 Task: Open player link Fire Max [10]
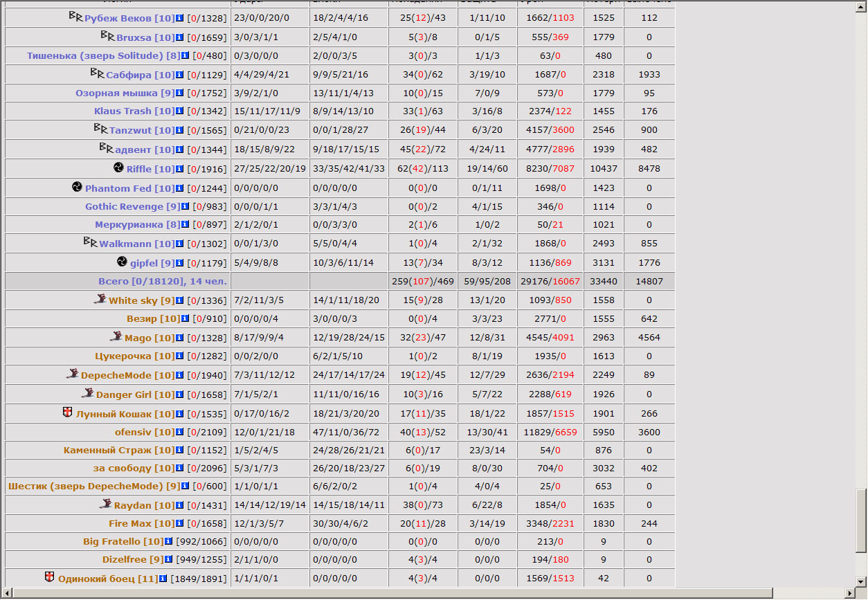tap(141, 523)
